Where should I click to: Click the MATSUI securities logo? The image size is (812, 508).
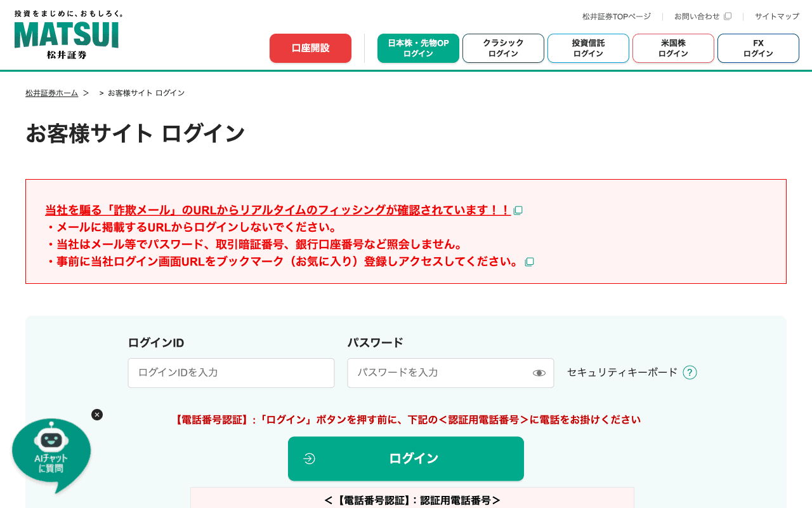(x=67, y=36)
